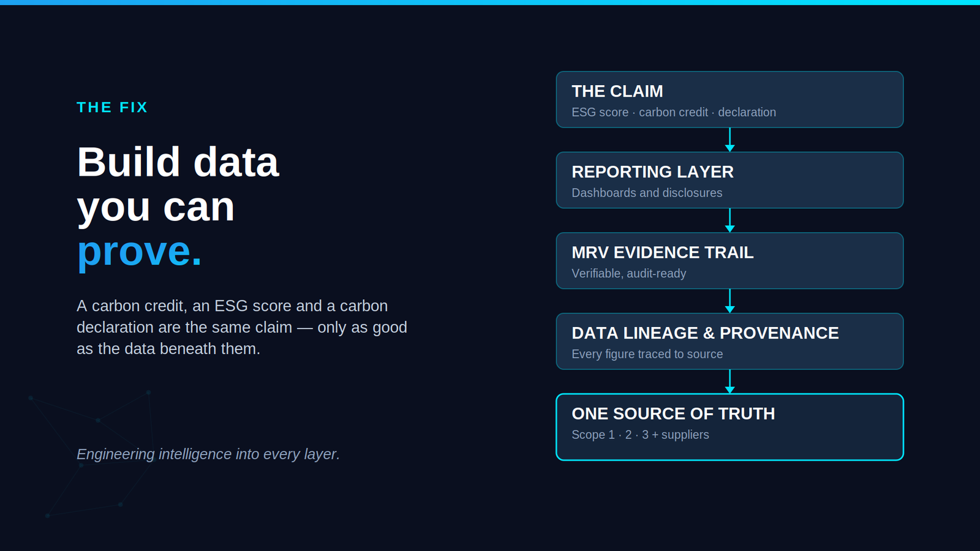Select the "THE CLAIM" box

click(x=729, y=100)
